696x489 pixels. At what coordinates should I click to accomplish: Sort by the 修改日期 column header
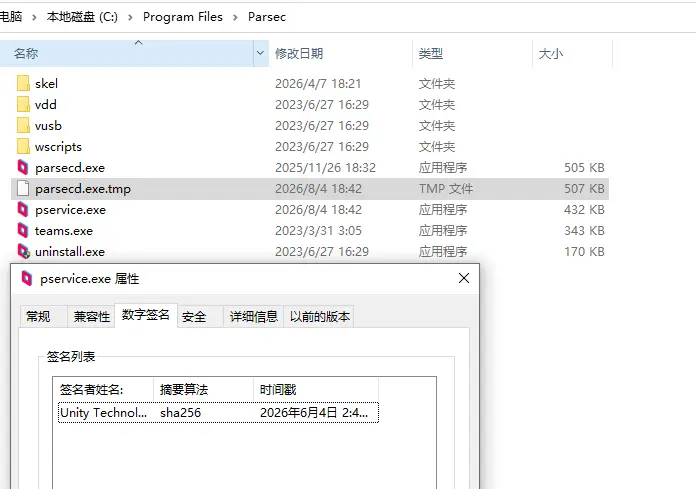pos(341,53)
